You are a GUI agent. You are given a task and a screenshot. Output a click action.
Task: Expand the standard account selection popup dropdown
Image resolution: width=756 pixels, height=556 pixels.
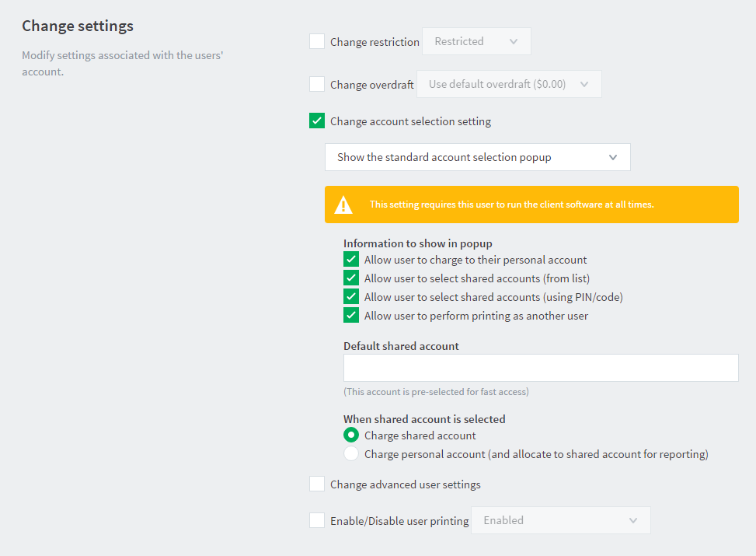(477, 157)
